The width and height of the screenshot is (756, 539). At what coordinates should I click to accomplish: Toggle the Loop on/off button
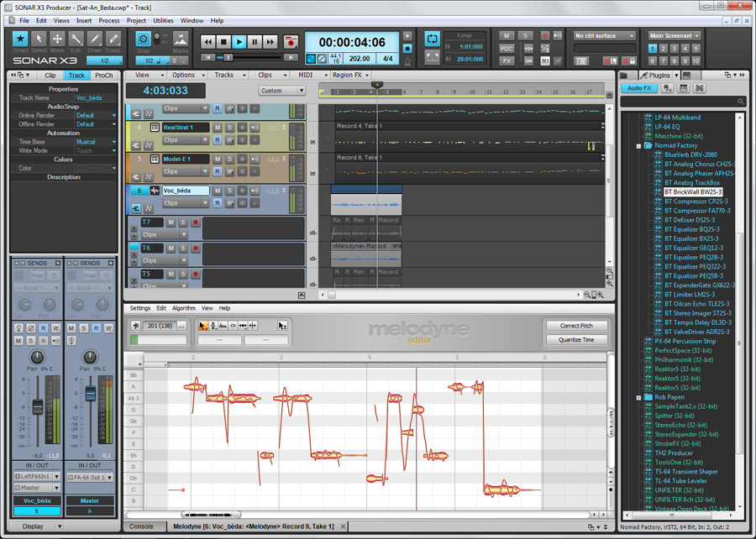433,39
